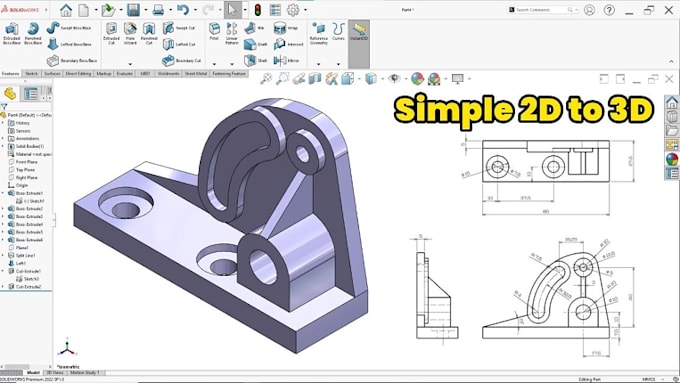Viewport: 680px width, 383px height.
Task: Switch to Motion Study 1 tab
Action: 85,373
